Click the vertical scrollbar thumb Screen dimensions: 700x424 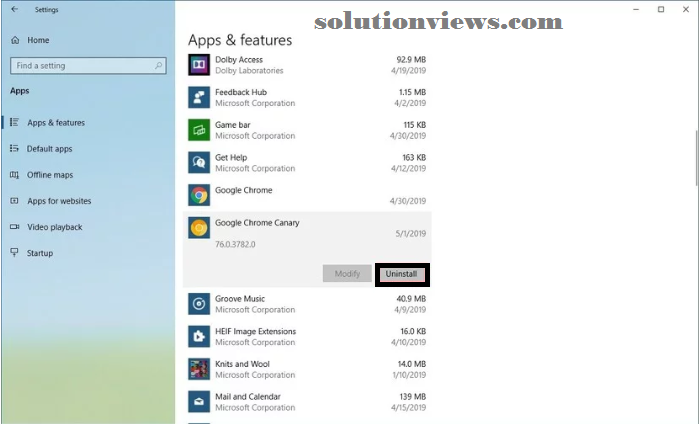pos(696,158)
